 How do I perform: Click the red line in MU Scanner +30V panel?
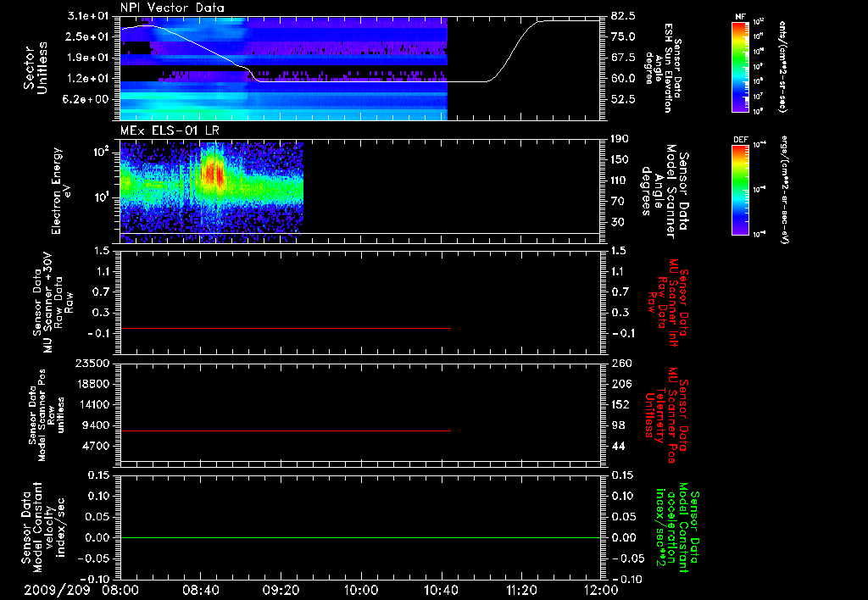click(x=286, y=328)
